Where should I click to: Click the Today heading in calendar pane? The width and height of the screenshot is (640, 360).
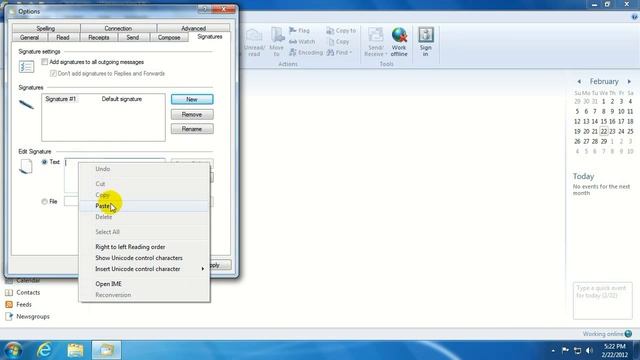(583, 176)
